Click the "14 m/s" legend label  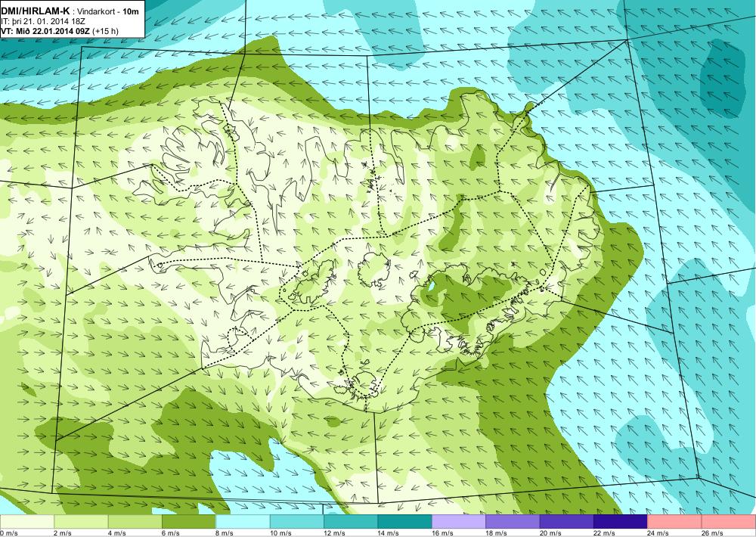pyautogui.click(x=389, y=533)
